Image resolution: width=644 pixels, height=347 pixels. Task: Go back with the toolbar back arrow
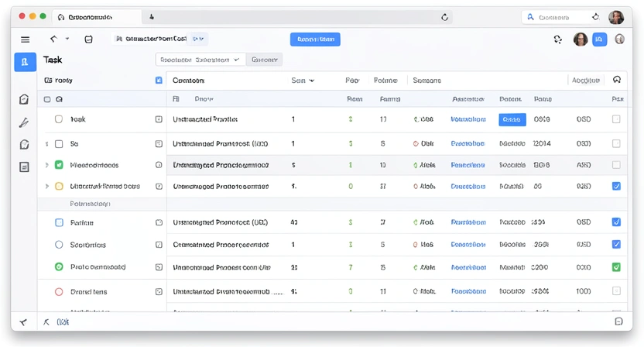click(53, 39)
